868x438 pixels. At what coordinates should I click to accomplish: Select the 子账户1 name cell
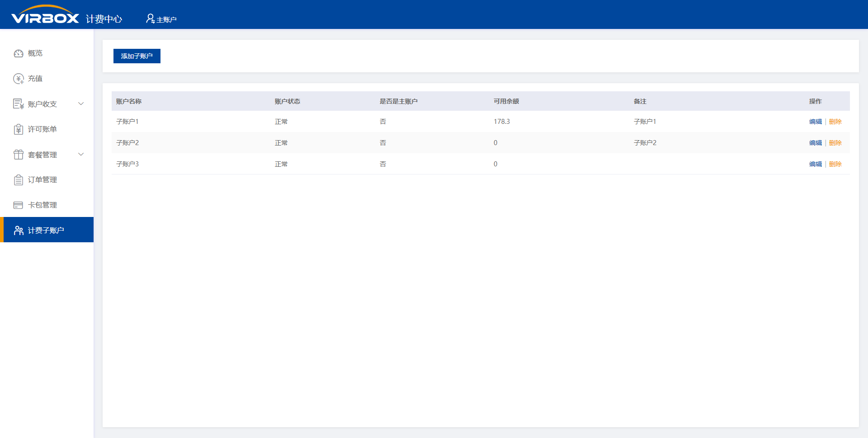127,122
